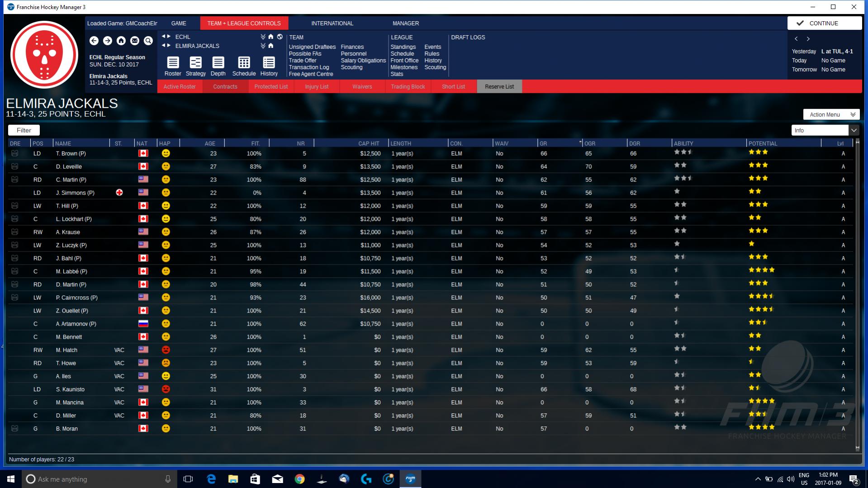Click M. Hatch's angry happiness face
This screenshot has width=868, height=488.
click(166, 350)
